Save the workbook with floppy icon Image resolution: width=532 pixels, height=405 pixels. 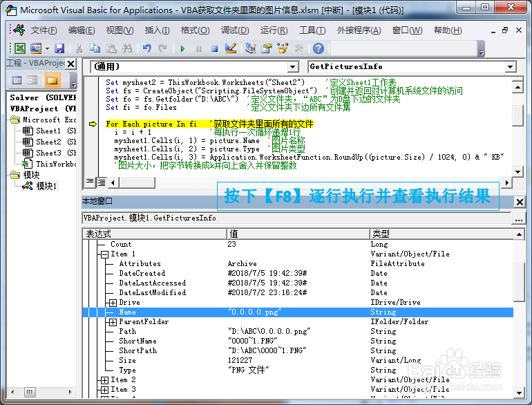(x=59, y=48)
